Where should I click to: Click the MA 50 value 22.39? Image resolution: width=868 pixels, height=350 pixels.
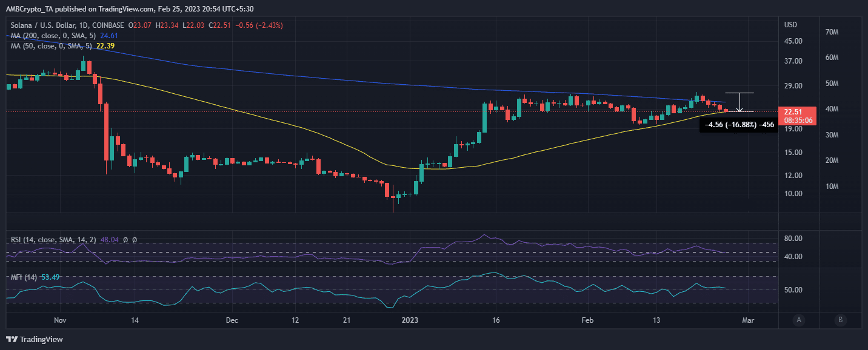coord(105,46)
